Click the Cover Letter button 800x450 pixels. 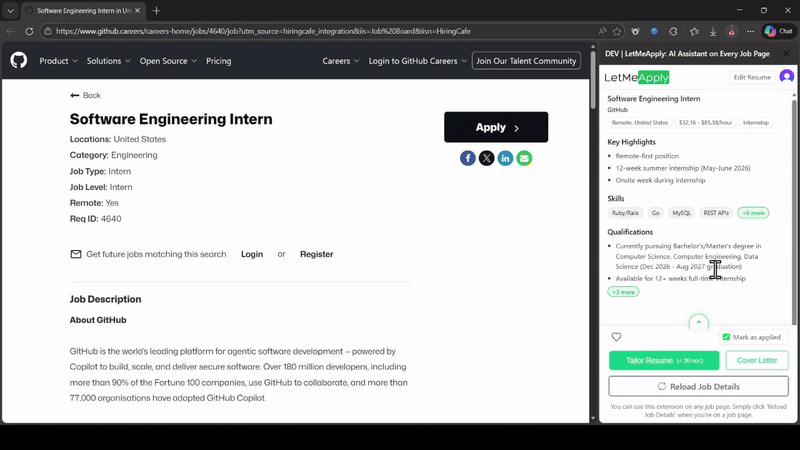pos(757,360)
